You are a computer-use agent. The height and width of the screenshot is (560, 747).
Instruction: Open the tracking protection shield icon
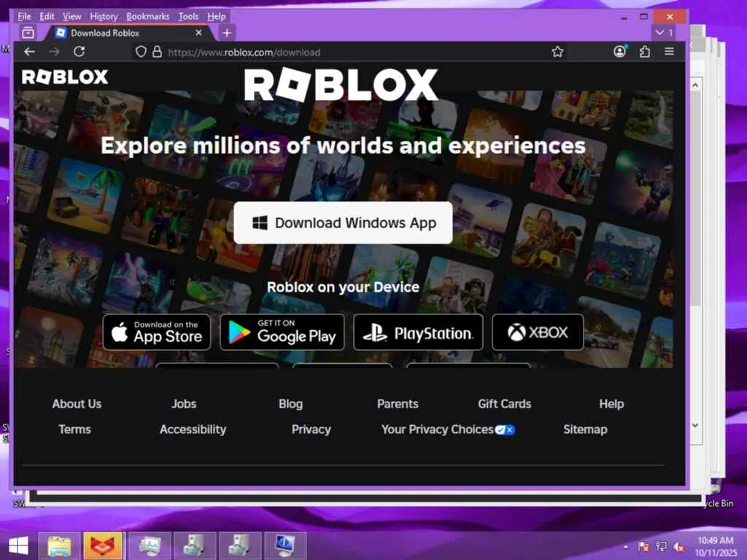coord(141,52)
